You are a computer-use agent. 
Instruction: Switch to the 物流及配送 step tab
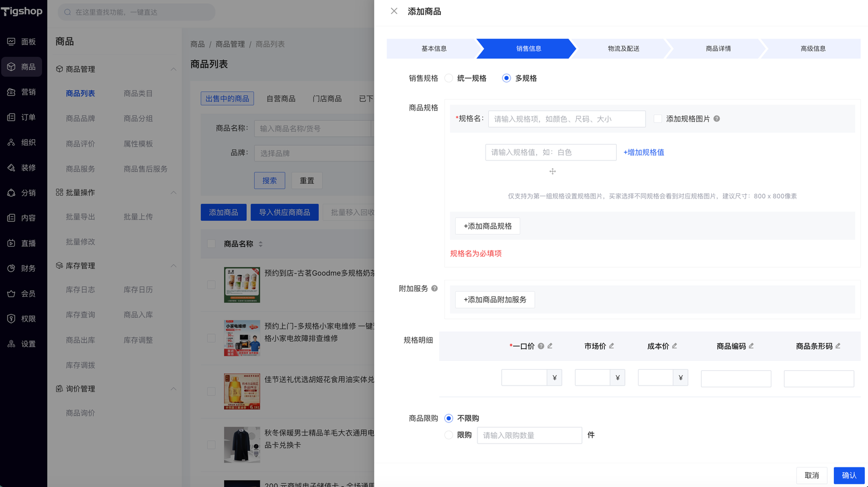point(623,49)
